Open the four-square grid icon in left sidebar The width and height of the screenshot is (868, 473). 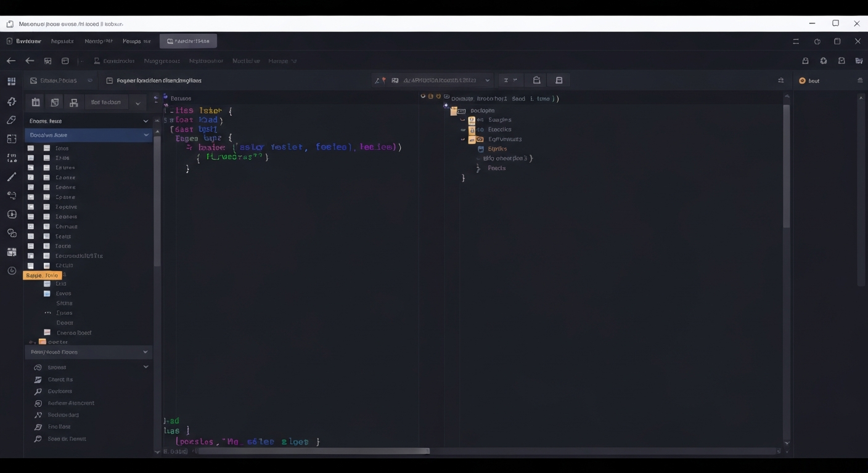(x=12, y=81)
